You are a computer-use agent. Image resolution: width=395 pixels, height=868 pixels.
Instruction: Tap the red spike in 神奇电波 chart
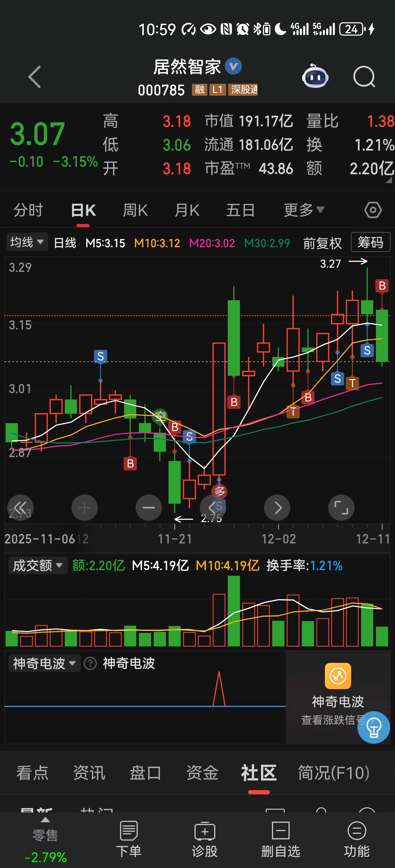point(219,688)
